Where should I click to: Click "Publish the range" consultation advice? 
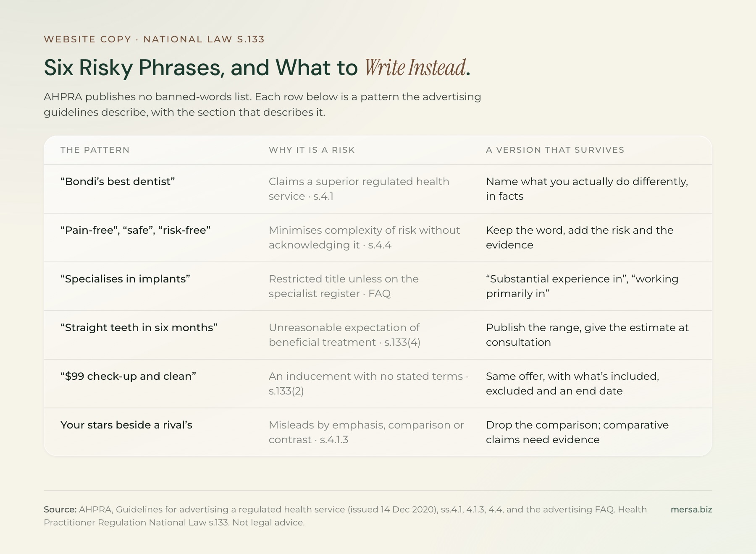(587, 335)
